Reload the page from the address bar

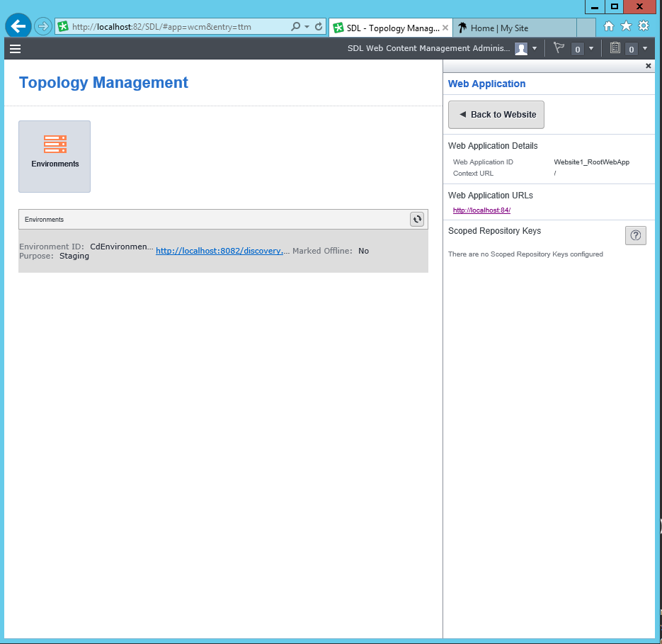[319, 27]
